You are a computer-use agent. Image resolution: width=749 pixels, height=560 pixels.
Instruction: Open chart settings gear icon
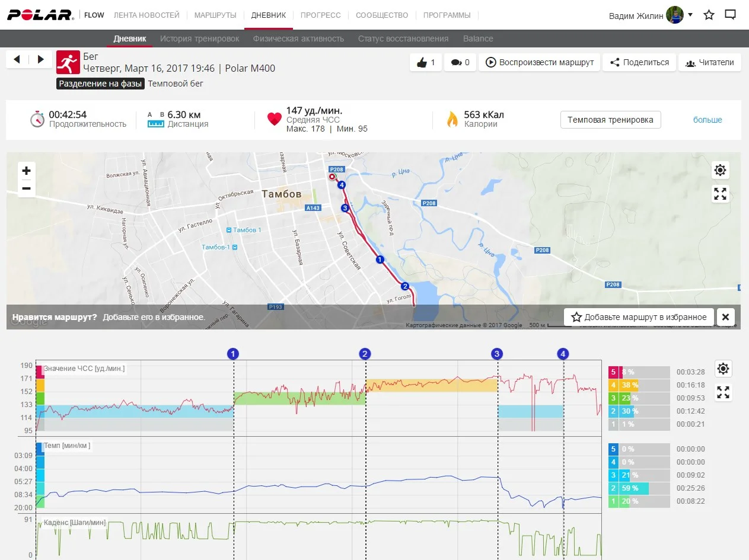point(723,369)
